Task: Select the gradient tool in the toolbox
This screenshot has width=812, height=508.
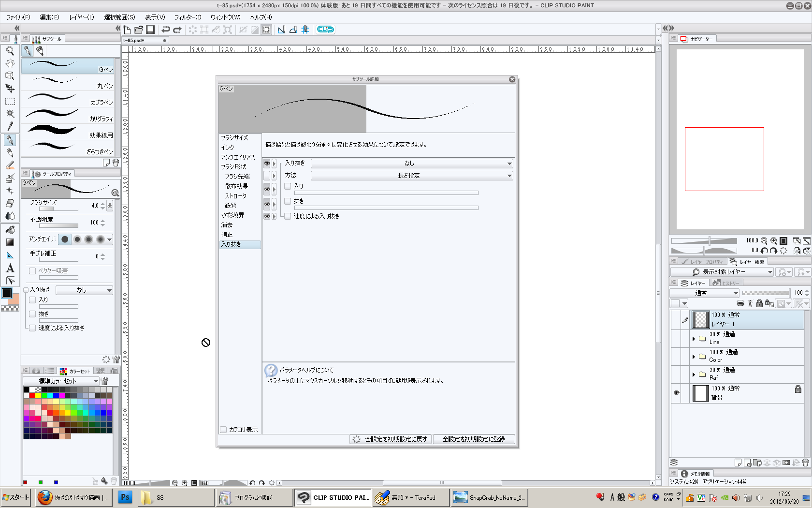Action: 10,242
